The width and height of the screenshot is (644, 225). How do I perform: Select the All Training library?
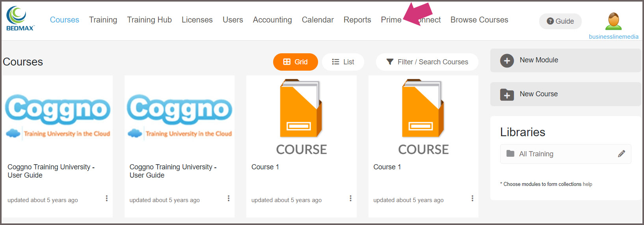click(565, 154)
